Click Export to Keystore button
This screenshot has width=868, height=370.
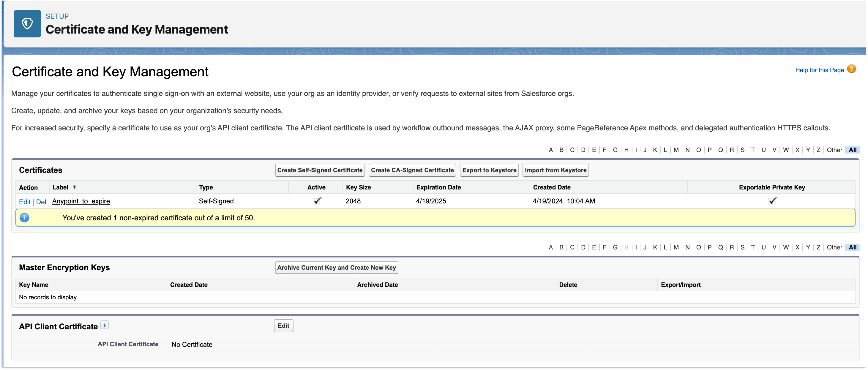coord(489,170)
